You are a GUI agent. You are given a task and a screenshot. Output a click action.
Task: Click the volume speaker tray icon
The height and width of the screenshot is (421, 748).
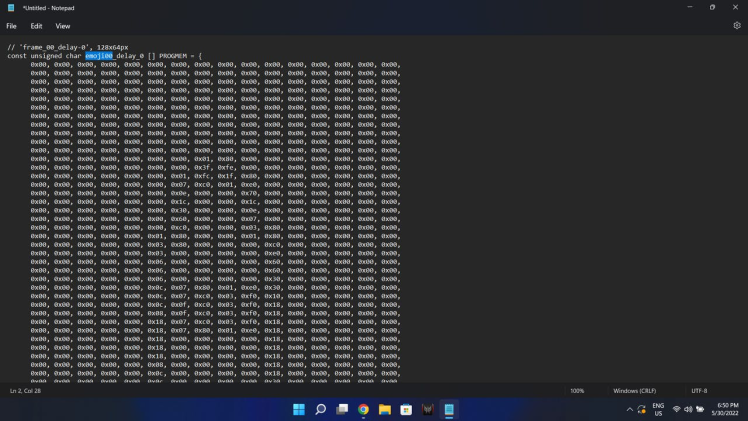688,409
